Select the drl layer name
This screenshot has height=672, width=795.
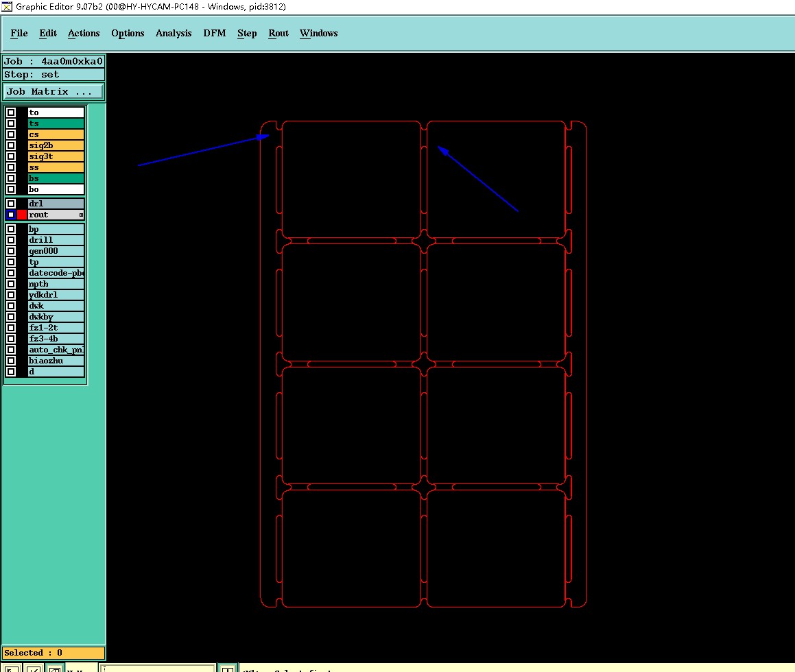pyautogui.click(x=56, y=204)
